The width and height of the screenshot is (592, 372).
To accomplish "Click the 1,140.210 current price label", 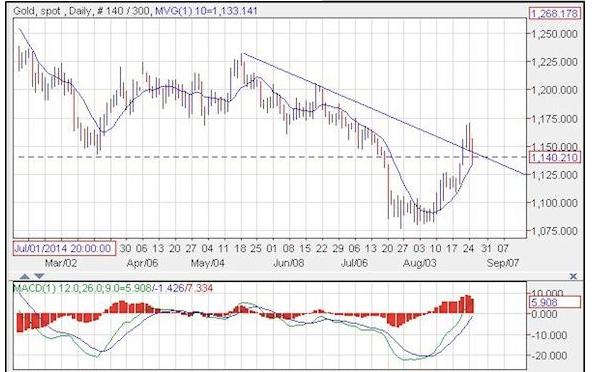I will point(553,157).
